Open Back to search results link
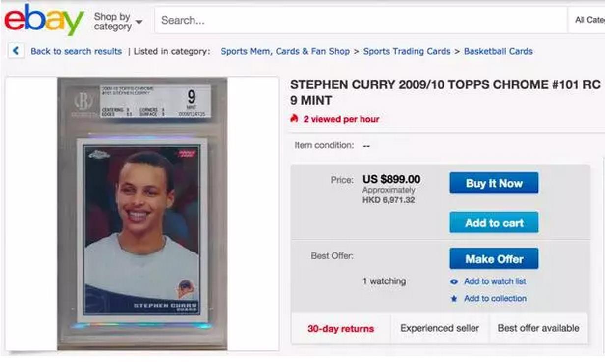 click(x=76, y=51)
